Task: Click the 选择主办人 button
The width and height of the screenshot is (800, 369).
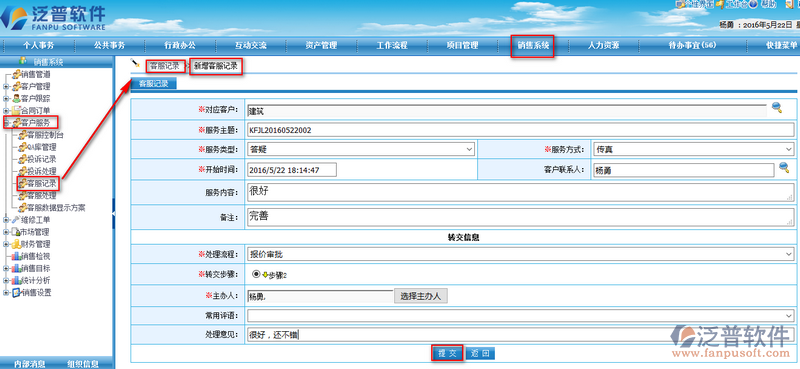Action: tap(420, 296)
